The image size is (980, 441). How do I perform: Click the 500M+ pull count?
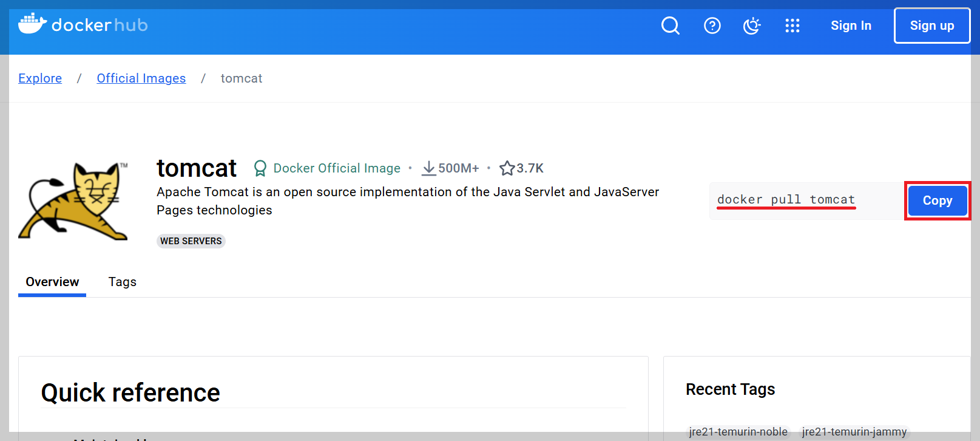coord(459,168)
